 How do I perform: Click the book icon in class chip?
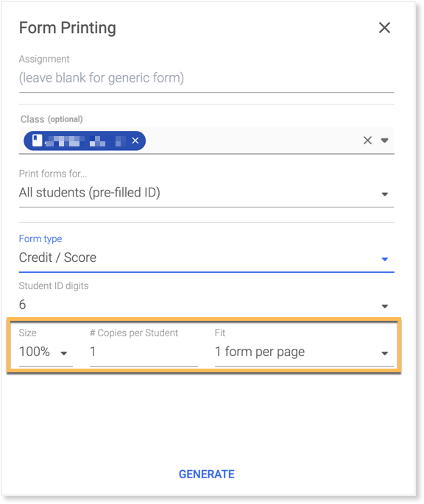point(38,141)
